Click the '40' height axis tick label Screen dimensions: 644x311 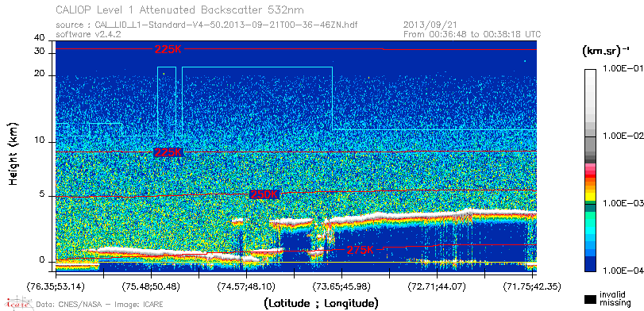pyautogui.click(x=40, y=38)
